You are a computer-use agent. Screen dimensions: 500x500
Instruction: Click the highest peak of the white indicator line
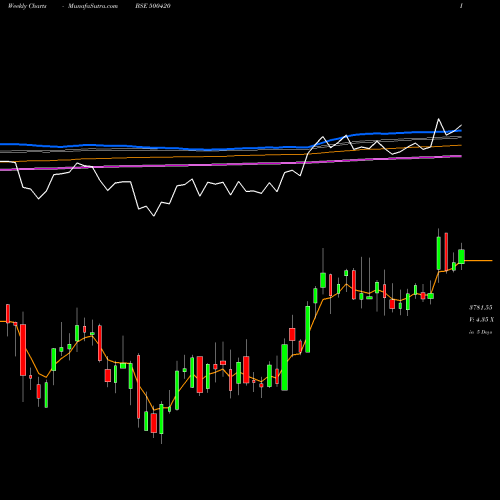pos(438,119)
